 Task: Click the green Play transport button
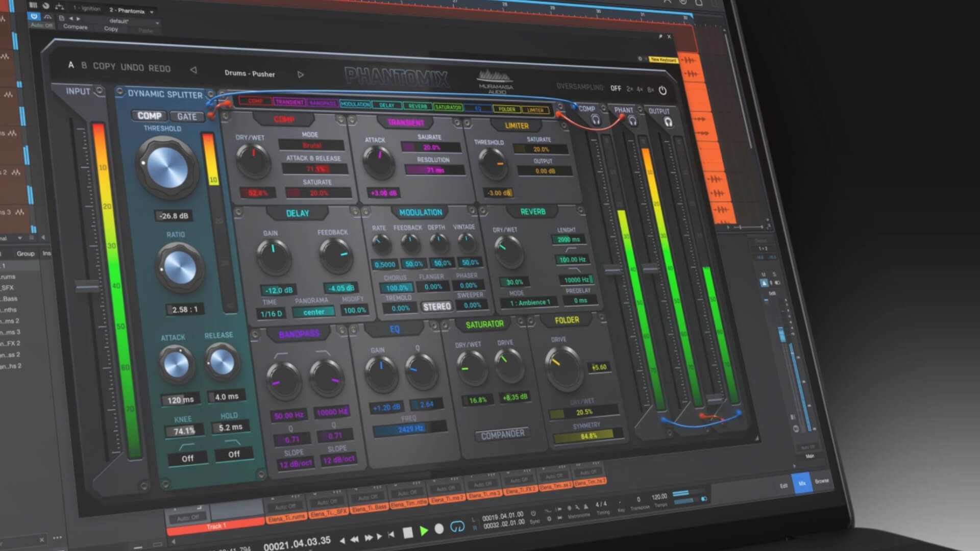tap(424, 531)
